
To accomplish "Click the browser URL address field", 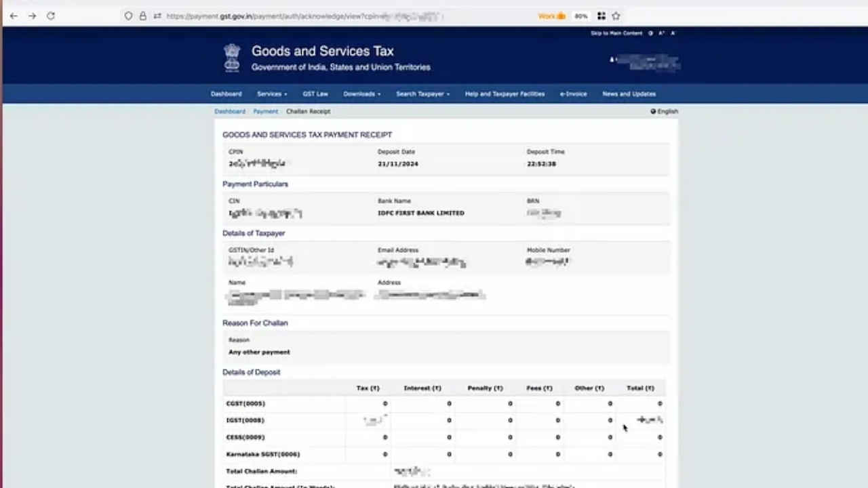I will click(x=339, y=16).
